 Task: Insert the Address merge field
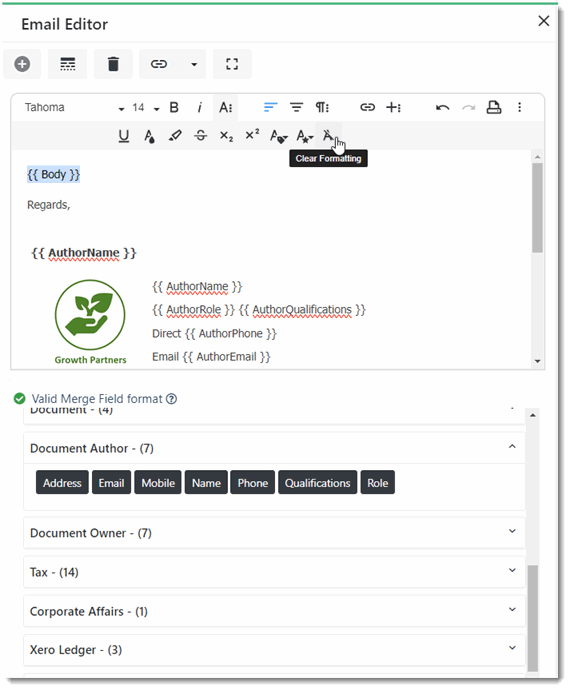click(x=62, y=483)
